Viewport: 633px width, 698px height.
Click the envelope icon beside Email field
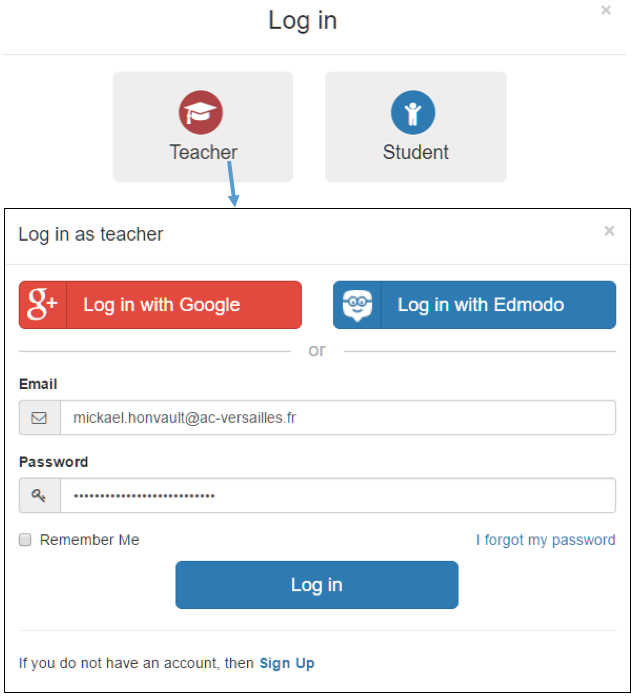(40, 418)
